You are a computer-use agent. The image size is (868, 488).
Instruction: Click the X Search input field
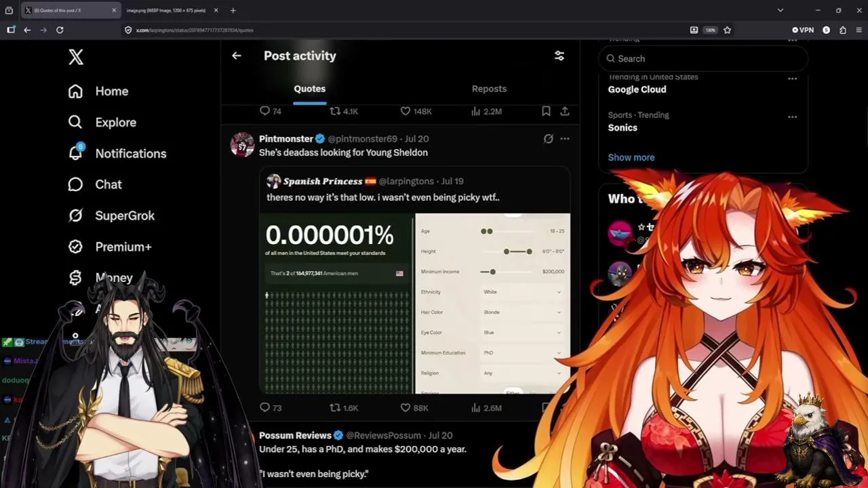[x=703, y=59]
